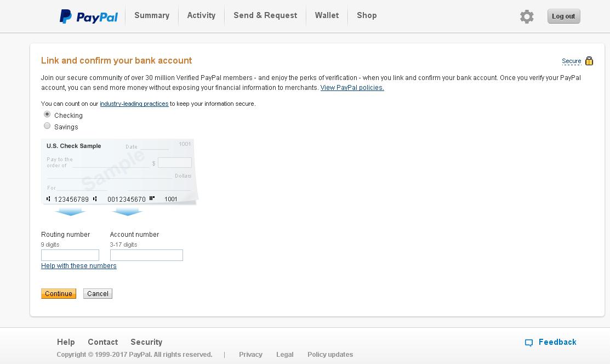Click Help with these numbers link
Viewport: 610px width, 364px height.
(79, 266)
